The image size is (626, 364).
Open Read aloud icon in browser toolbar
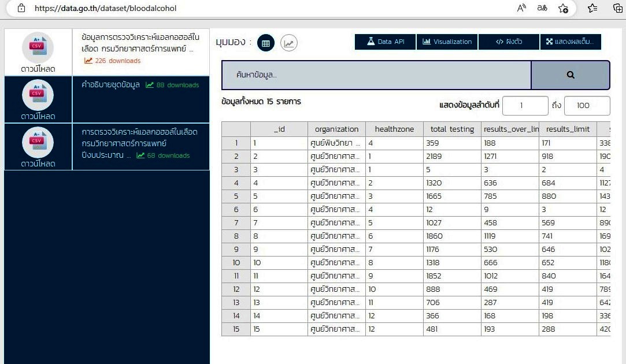click(x=521, y=8)
